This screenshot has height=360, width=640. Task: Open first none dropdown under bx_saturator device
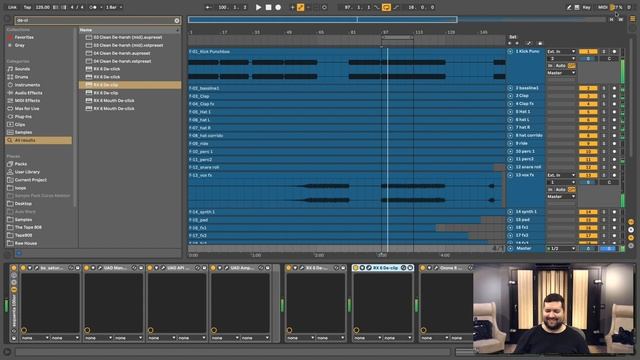point(36,338)
